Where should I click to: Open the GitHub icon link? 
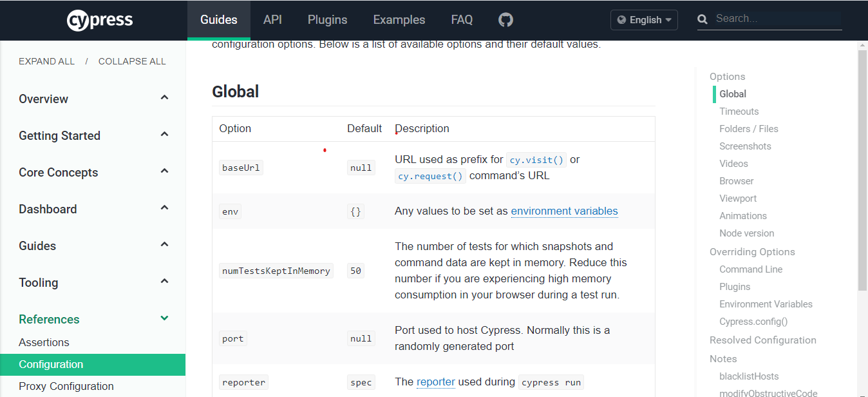[505, 20]
